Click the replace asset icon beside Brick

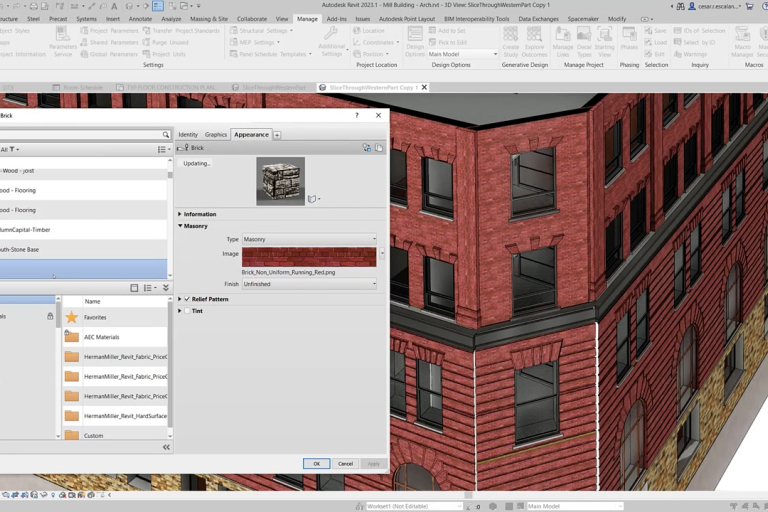pos(367,148)
